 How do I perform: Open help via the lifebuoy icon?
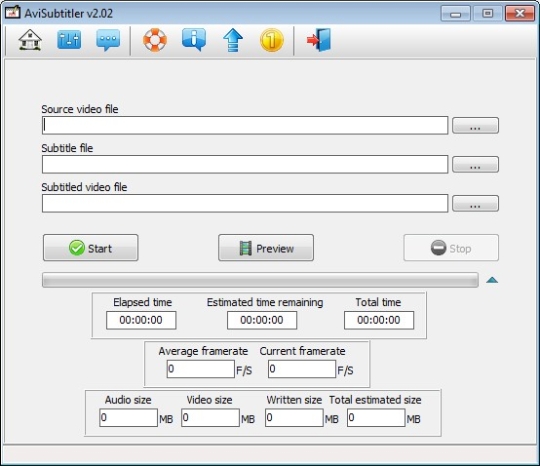155,40
